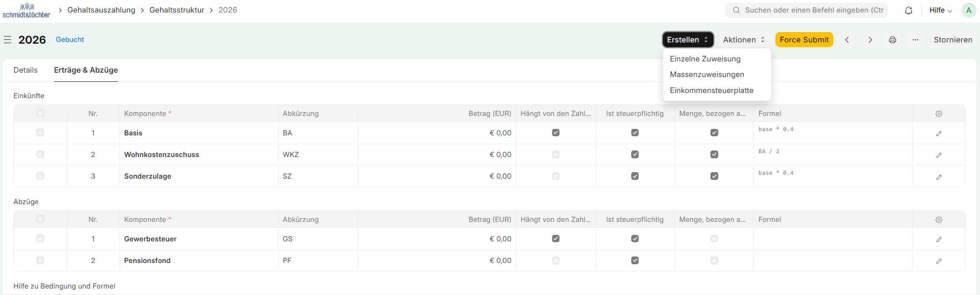Expand the Aktionen dropdown
The image size is (980, 295).
point(744,40)
